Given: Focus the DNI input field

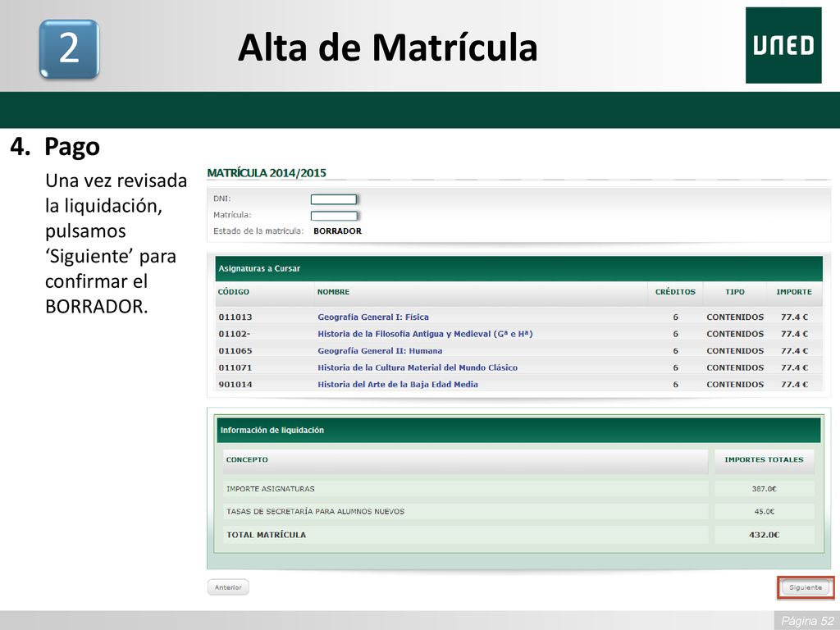Looking at the screenshot, I should pos(334,199).
